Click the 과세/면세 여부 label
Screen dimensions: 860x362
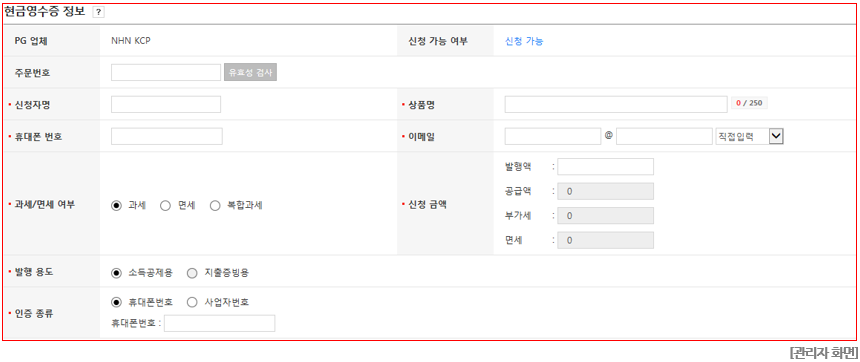(45, 205)
